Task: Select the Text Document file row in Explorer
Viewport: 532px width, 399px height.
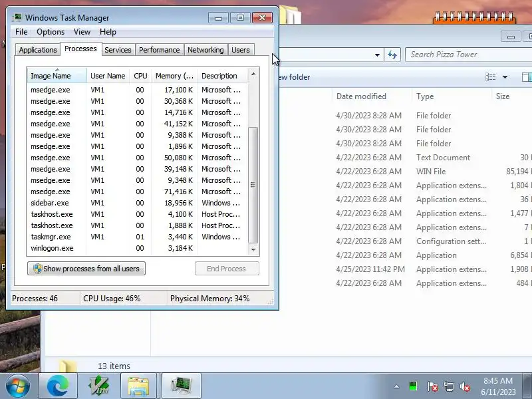Action: [x=406, y=158]
